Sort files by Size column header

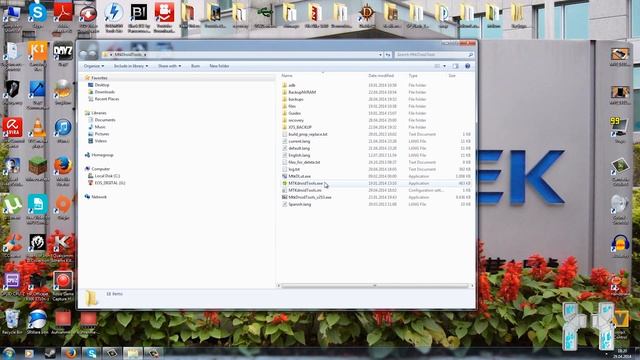(x=452, y=76)
